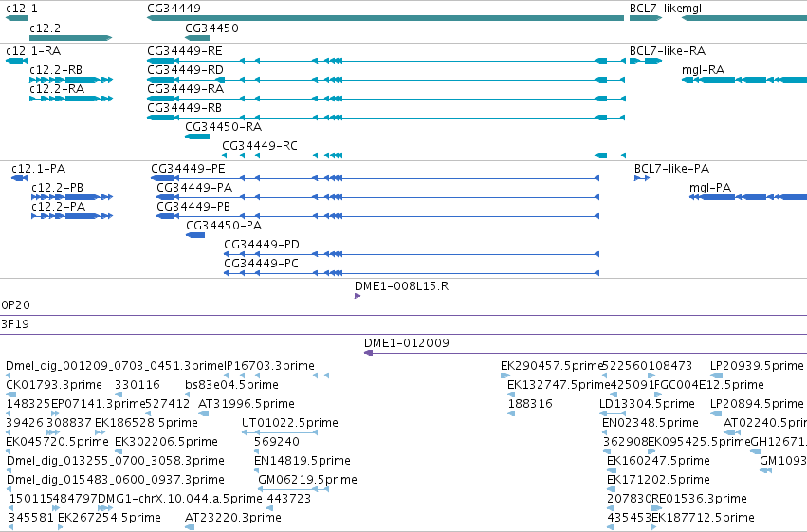Image resolution: width=807 pixels, height=532 pixels.
Task: Click the 330116 EST label
Action: pyautogui.click(x=137, y=385)
